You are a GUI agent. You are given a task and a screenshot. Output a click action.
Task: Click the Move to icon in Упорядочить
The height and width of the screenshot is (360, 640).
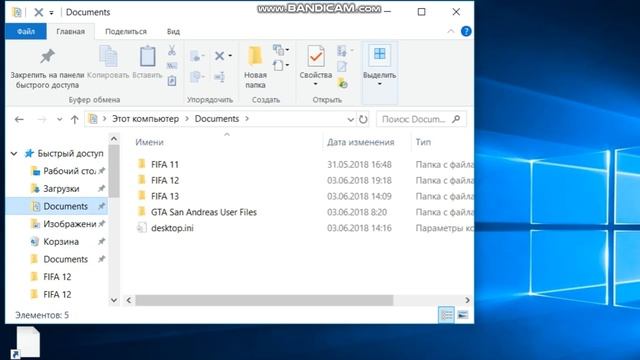click(x=196, y=56)
